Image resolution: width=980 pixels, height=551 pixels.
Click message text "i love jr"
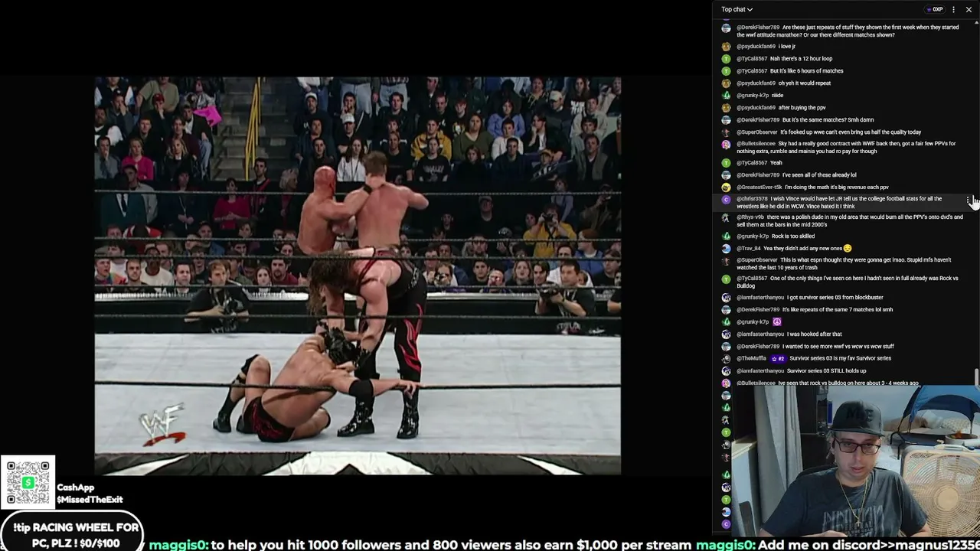(787, 47)
